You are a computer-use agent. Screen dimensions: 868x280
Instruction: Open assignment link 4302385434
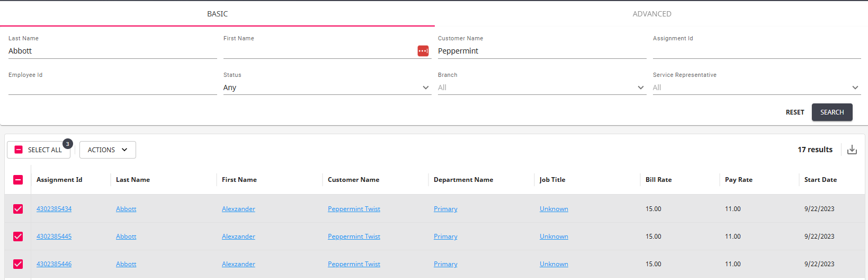(54, 209)
